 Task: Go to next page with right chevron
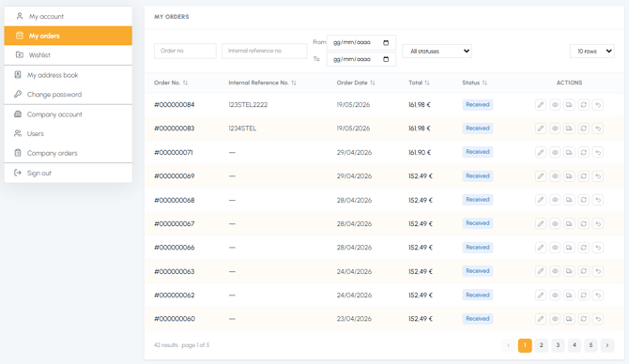[607, 345]
